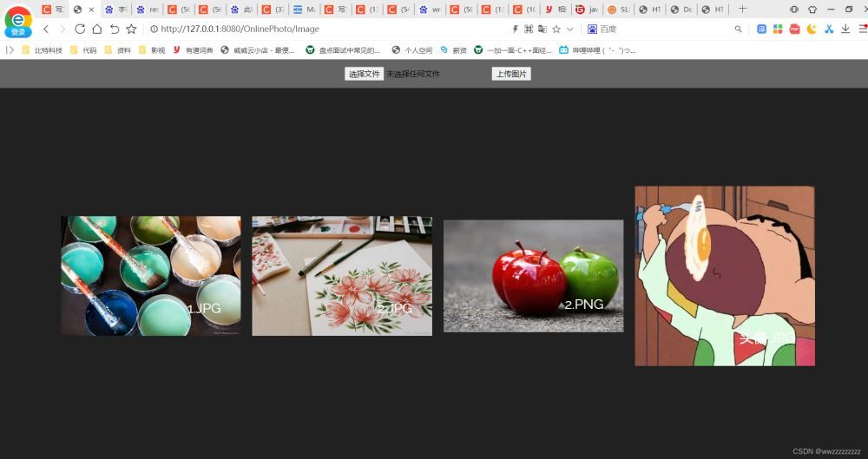The height and width of the screenshot is (459, 868).
Task: Go to the browser home page icon
Action: [x=97, y=29]
